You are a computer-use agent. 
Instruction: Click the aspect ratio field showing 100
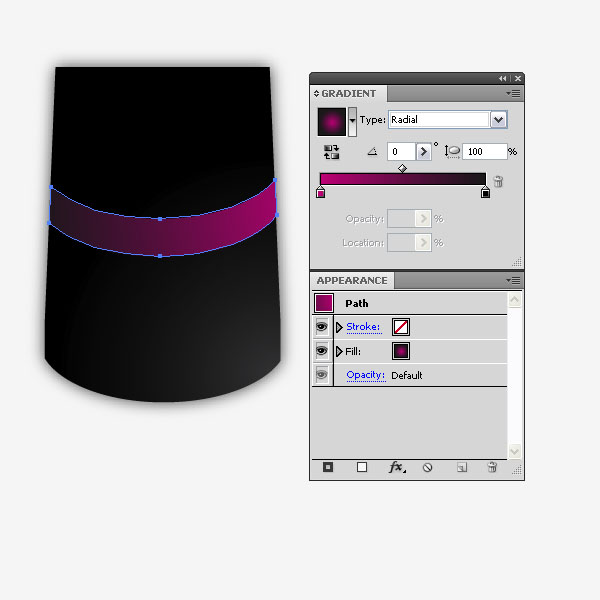tap(484, 152)
